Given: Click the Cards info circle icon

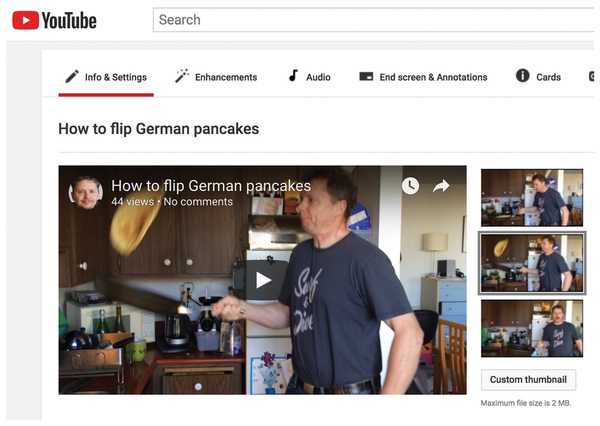Looking at the screenshot, I should pos(523,75).
